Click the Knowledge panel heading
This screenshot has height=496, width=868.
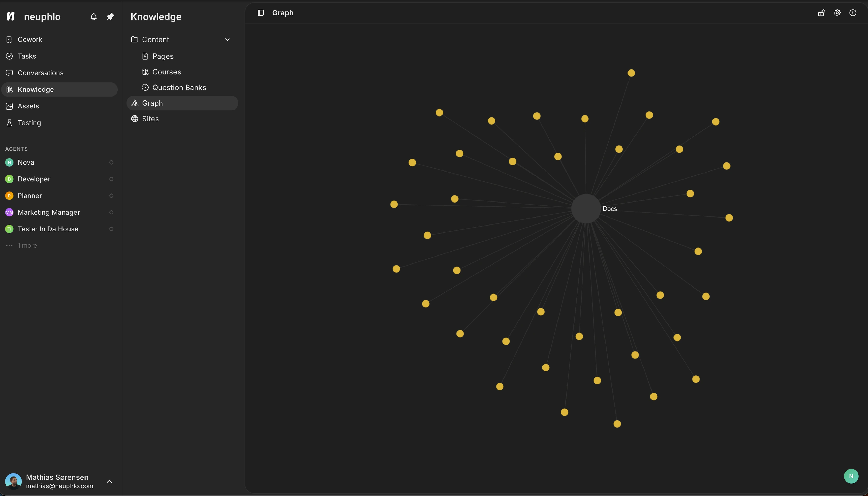(x=156, y=17)
